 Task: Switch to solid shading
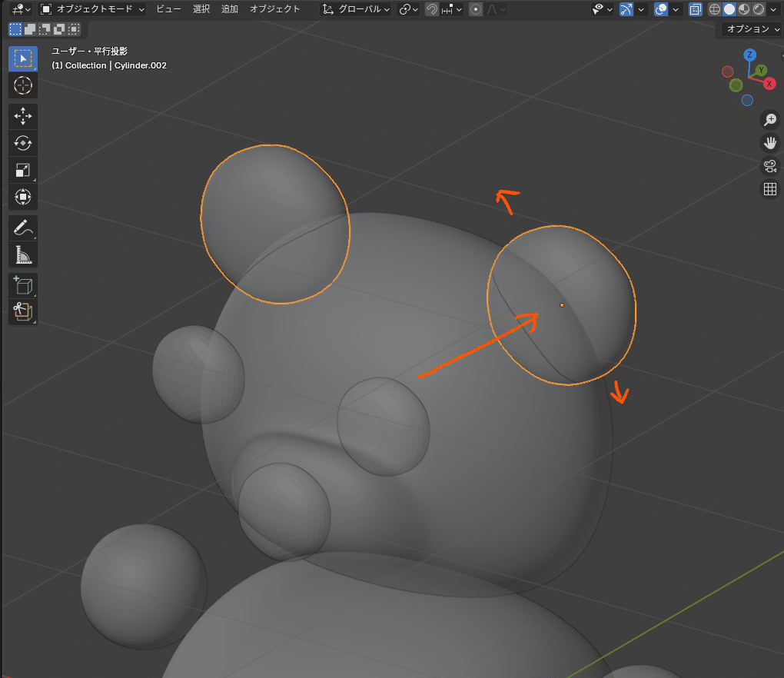pyautogui.click(x=729, y=9)
